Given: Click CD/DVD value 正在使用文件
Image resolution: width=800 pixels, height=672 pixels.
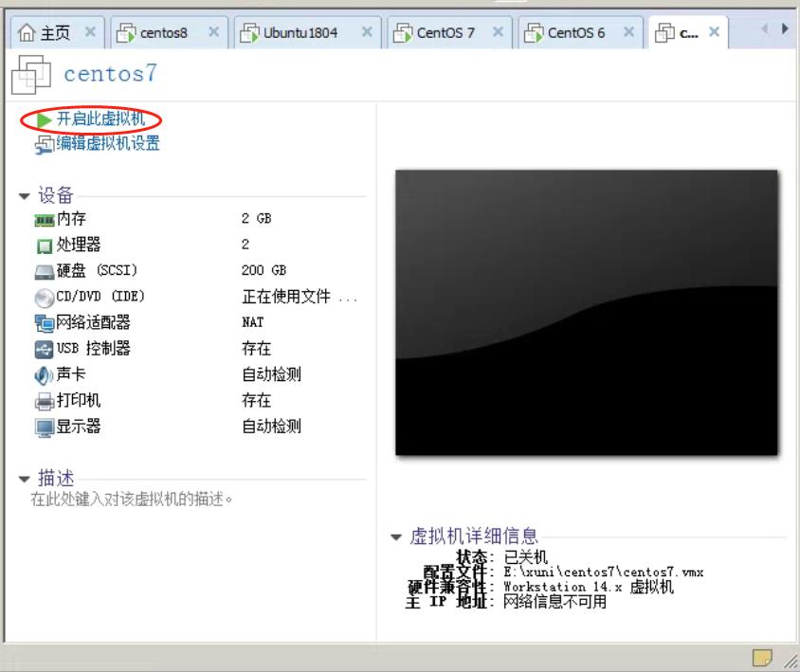Looking at the screenshot, I should coord(300,297).
